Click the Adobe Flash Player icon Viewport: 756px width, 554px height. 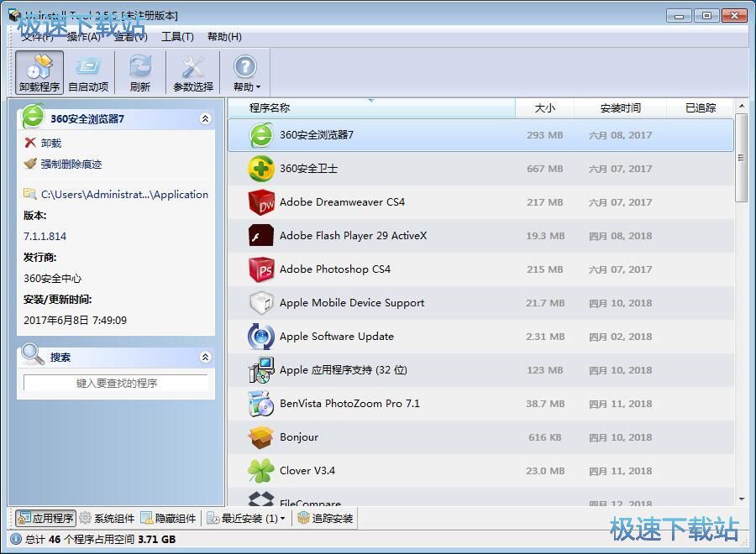261,236
